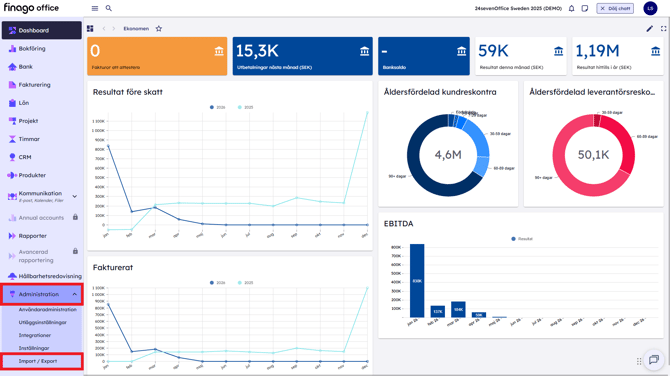The width and height of the screenshot is (670, 376).
Task: Open Rapporter in the sidebar
Action: (x=41, y=236)
